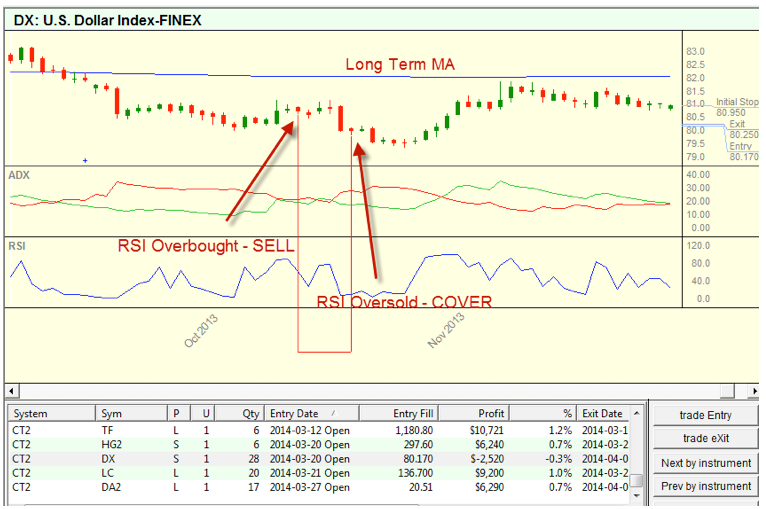
Task: Click the Oct 2013 date axis label
Action: (201, 331)
